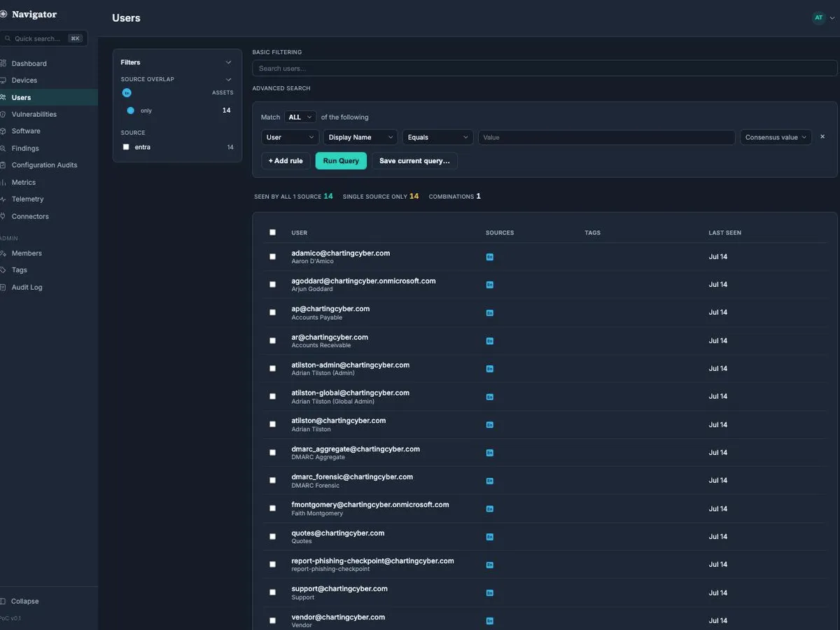This screenshot has height=630, width=840.
Task: Click the Last Seen column header
Action: pyautogui.click(x=724, y=232)
